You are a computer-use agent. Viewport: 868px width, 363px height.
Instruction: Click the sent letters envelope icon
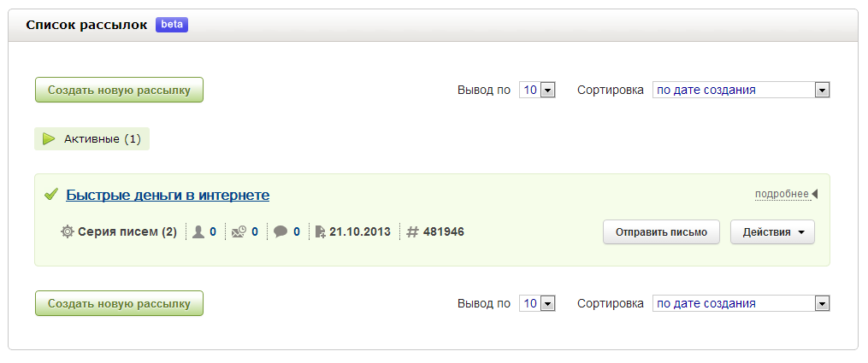239,231
